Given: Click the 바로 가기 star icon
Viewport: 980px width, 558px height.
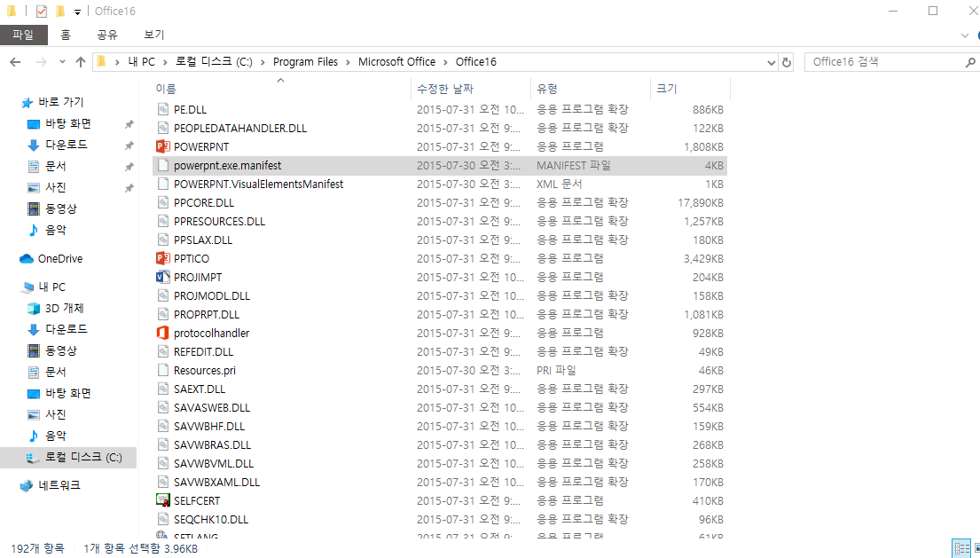Looking at the screenshot, I should (x=27, y=103).
